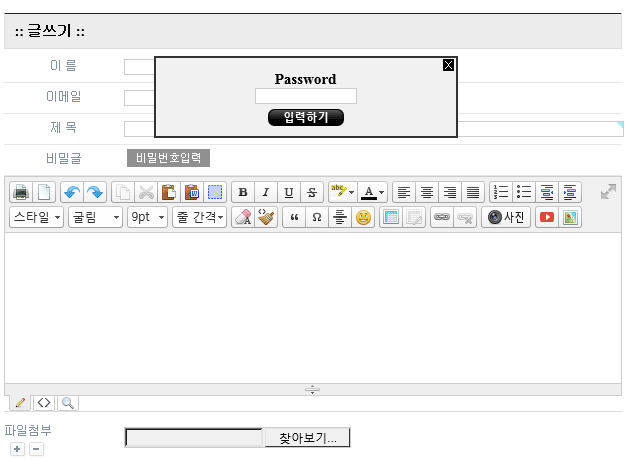
Task: Insert a table using the table icon
Action: 391,217
